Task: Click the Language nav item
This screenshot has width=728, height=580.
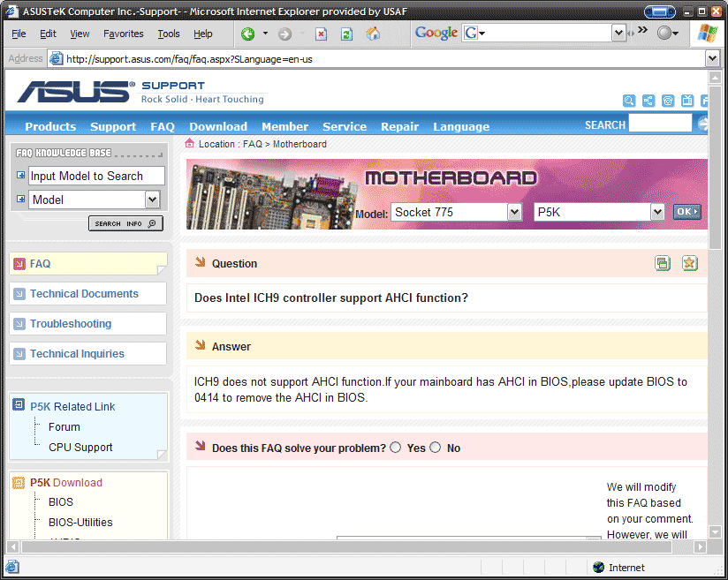Action: point(461,126)
